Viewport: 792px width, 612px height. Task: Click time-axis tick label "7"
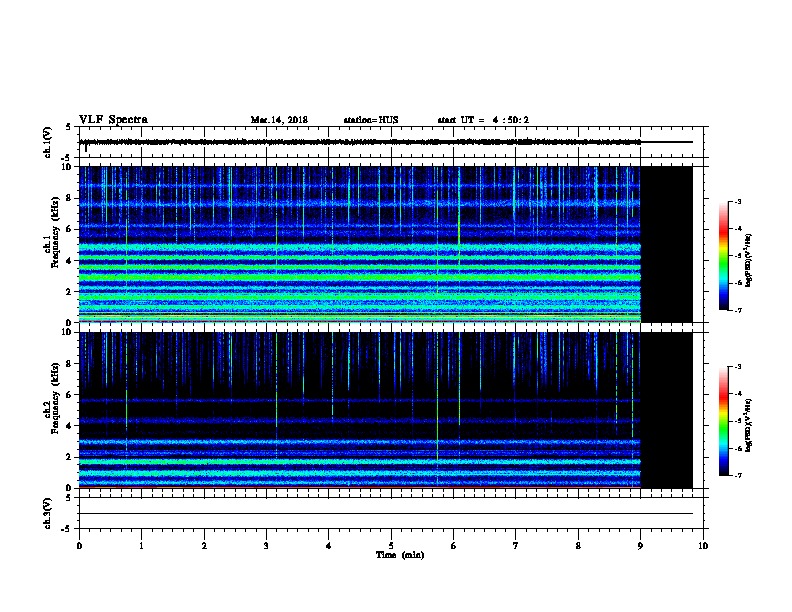coord(515,546)
